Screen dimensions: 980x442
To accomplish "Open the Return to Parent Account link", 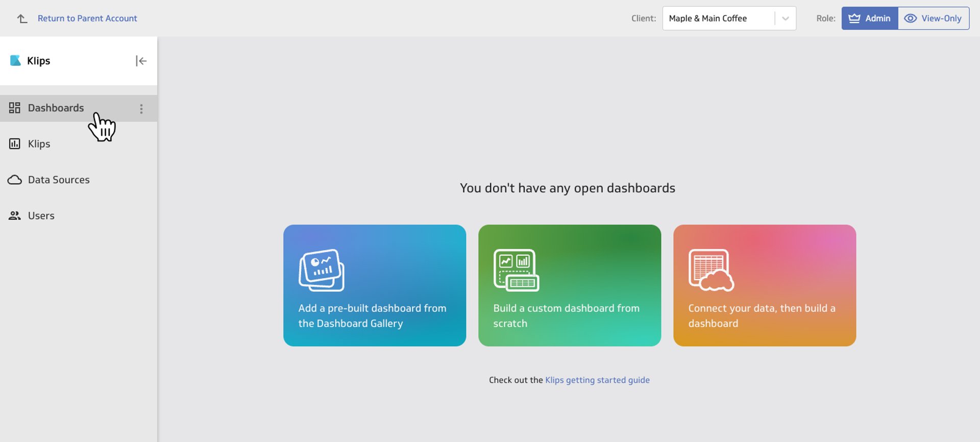I will click(87, 18).
